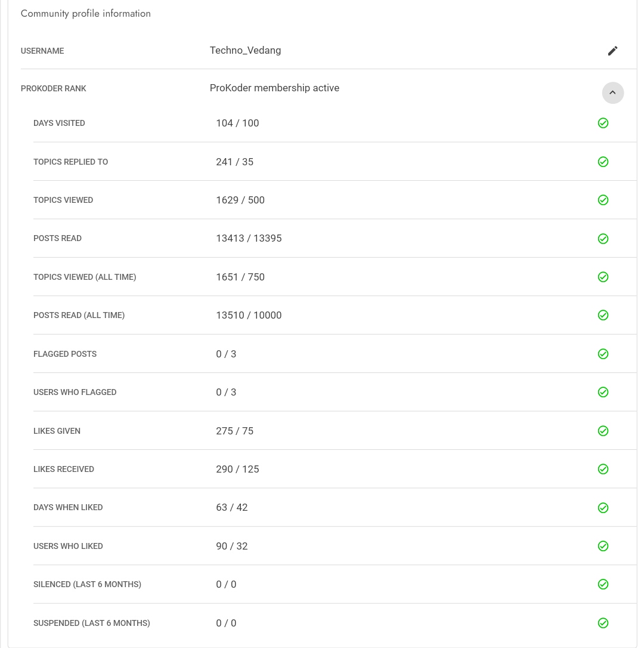
Task: Select the value 13510 / 10000
Action: pos(249,315)
